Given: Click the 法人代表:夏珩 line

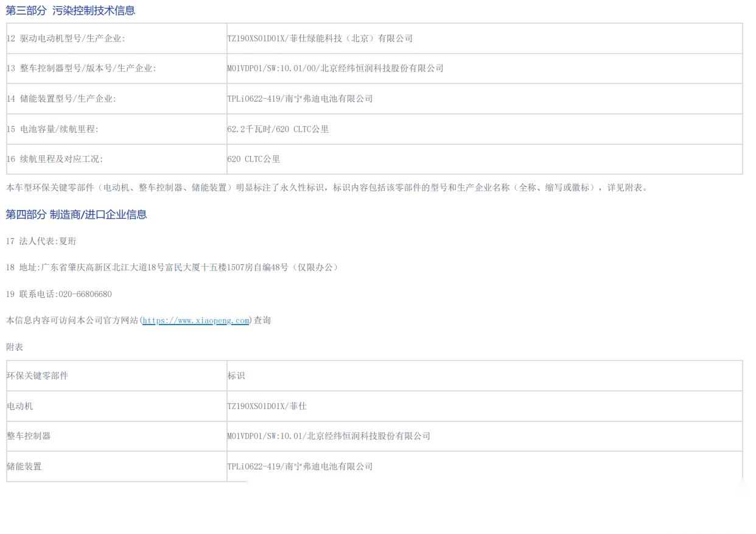Looking at the screenshot, I should pos(41,241).
